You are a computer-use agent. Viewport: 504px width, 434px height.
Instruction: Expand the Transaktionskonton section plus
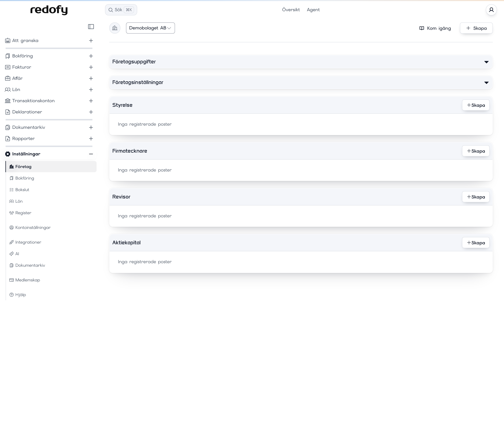click(91, 101)
